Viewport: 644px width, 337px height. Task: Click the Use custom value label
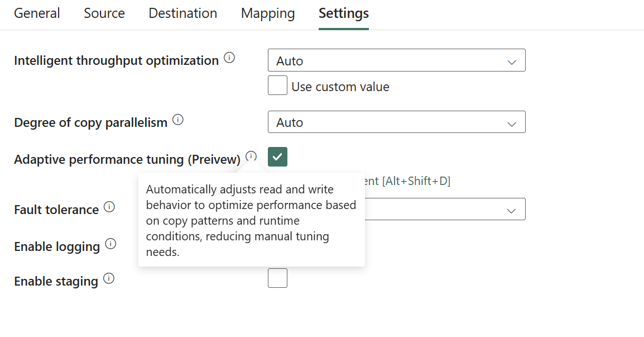pos(340,87)
